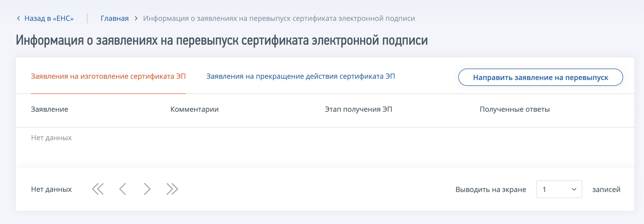The width and height of the screenshot is (644, 224).
Task: Open Заявления на прекращение действия сертификата ЭП tab
Action: [x=300, y=76]
